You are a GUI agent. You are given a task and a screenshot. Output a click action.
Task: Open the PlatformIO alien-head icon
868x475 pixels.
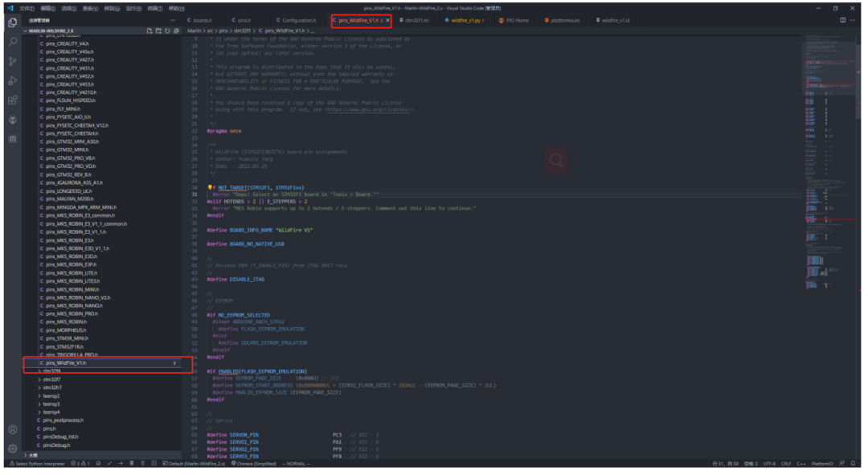(13, 120)
